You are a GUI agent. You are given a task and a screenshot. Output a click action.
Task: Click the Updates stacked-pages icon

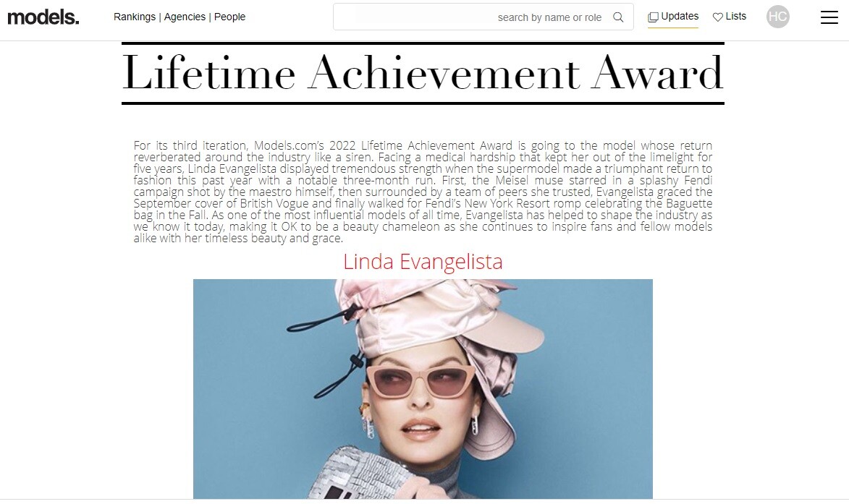[x=653, y=17]
